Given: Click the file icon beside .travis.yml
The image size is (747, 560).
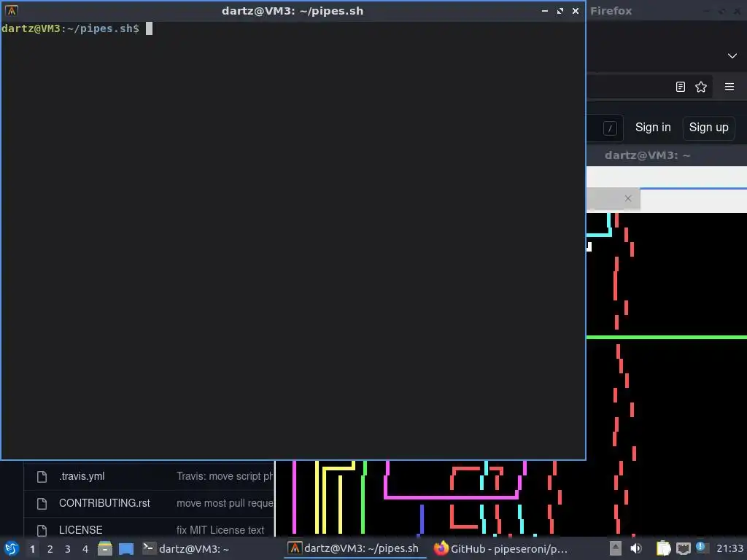Looking at the screenshot, I should [42, 477].
